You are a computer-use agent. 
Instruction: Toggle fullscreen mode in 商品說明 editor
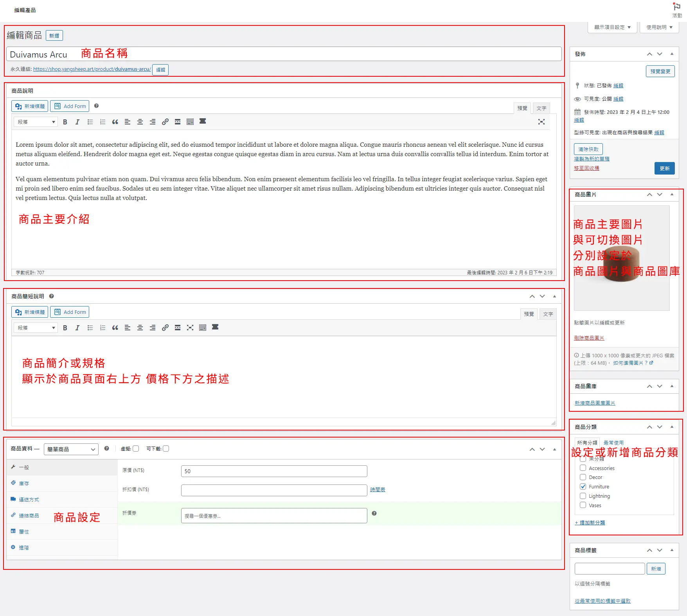541,122
